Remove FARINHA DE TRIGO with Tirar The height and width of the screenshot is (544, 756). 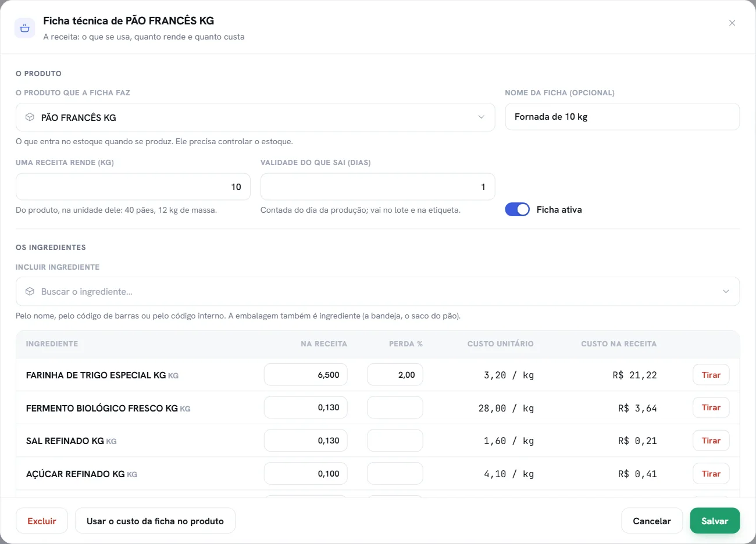click(711, 375)
